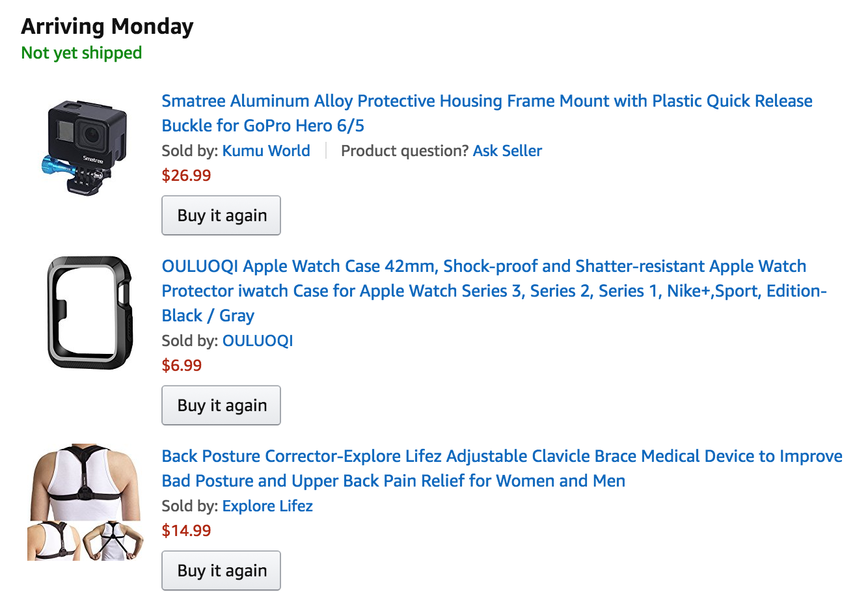Open the OULUOQI Apple Watch Case product title
This screenshot has width=868, height=592.
[483, 267]
